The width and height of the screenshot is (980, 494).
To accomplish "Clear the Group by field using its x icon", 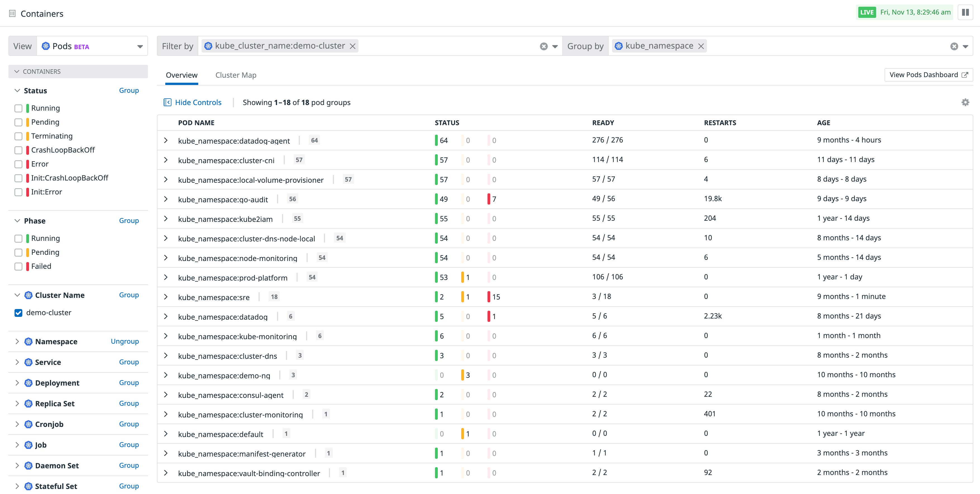I will pyautogui.click(x=954, y=46).
